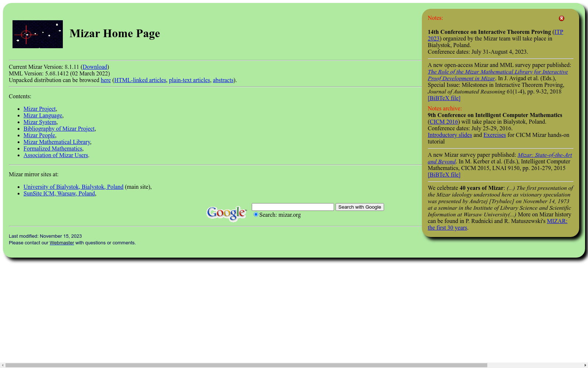Focus the Google search text field
588x368 pixels.
coord(293,207)
